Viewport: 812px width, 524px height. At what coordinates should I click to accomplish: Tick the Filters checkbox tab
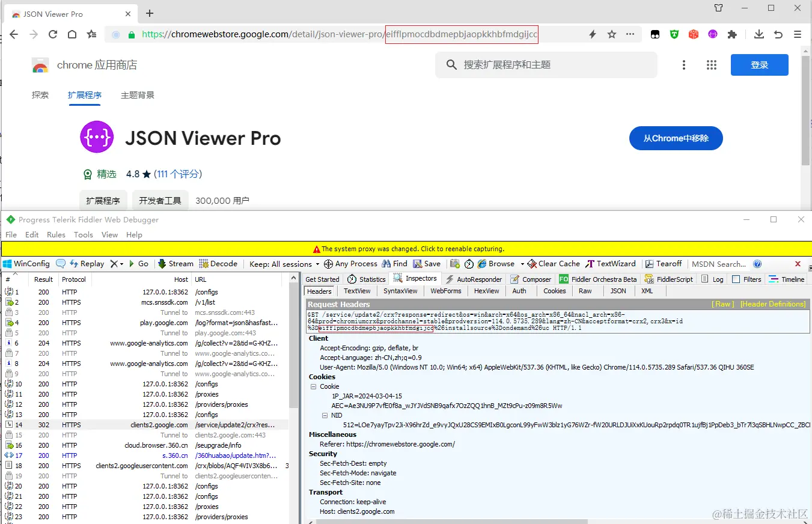click(x=746, y=279)
